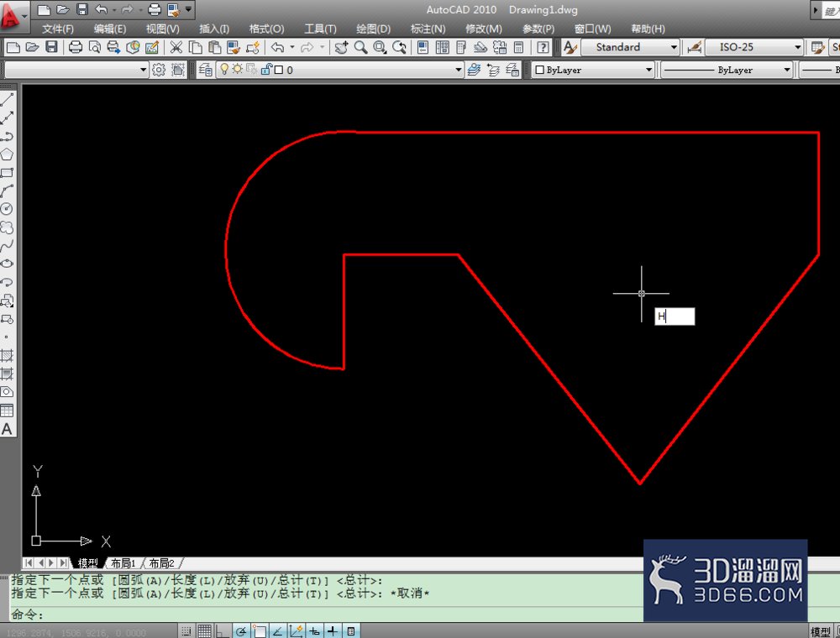Click the 模型 button in status bar
This screenshot has width=840, height=638.
coord(820,631)
